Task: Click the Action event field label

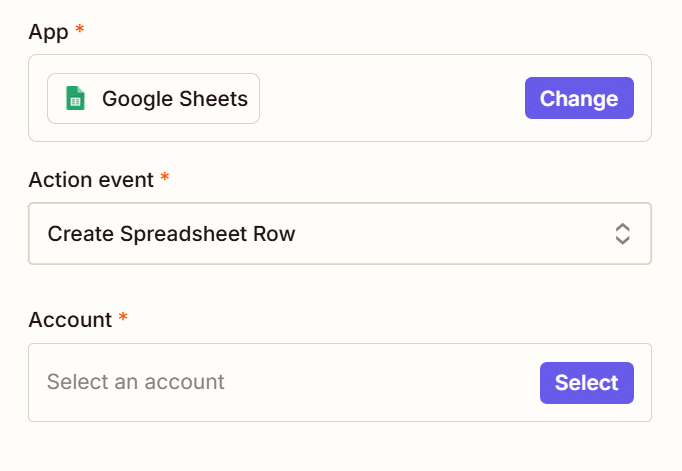Action: (91, 180)
